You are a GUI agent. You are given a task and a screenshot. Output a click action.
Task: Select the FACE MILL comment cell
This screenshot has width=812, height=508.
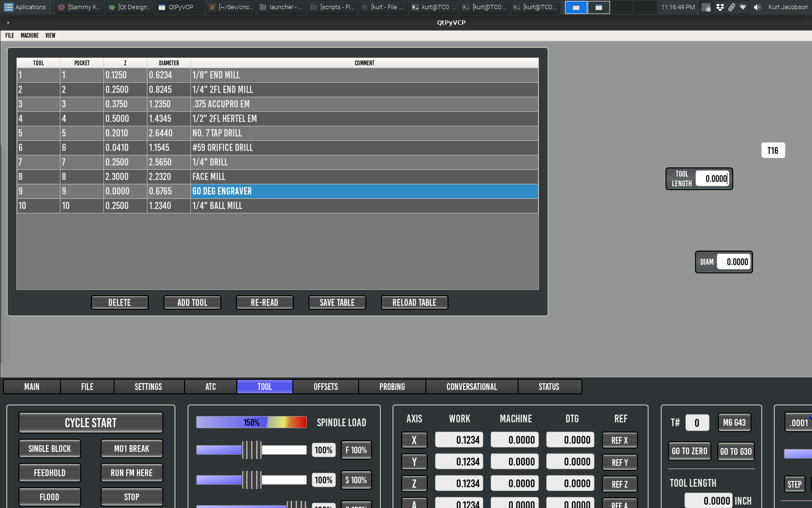tap(364, 177)
